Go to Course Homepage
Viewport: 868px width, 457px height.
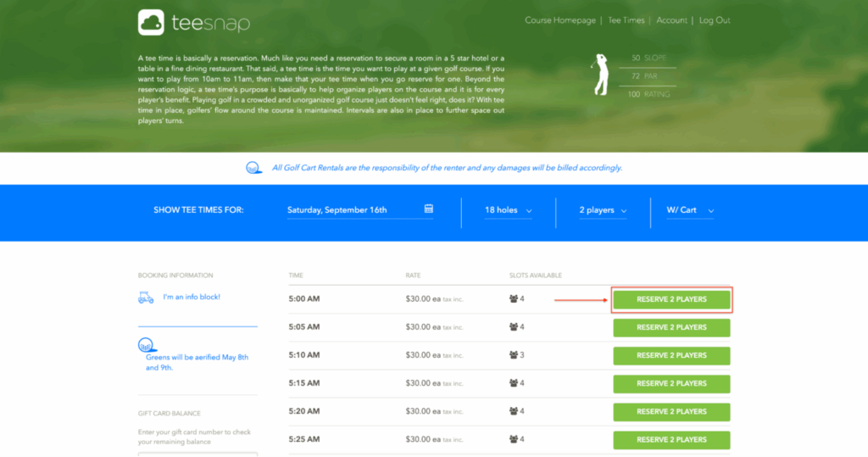coord(561,20)
